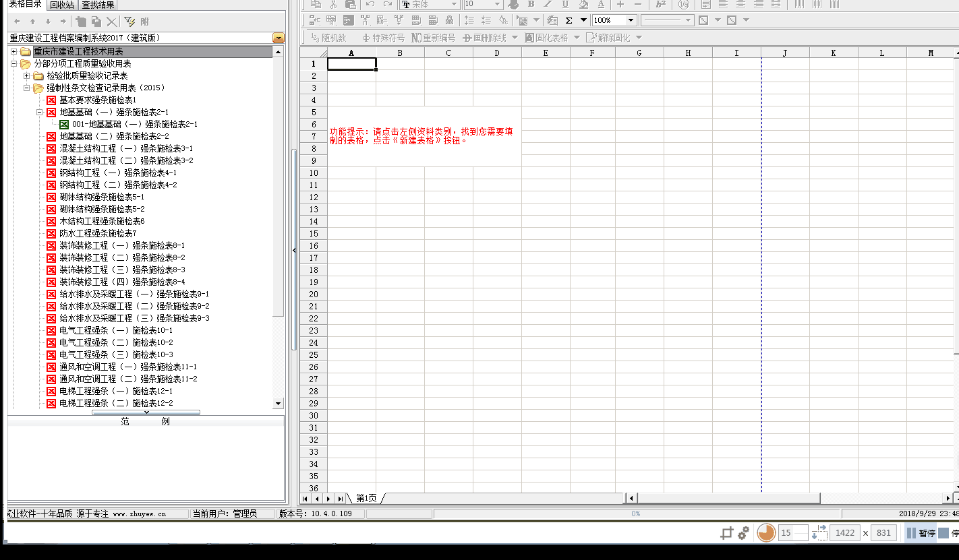Screen dimensions: 959x560
Task: Click the 特殊符号 special symbol tool
Action: pyautogui.click(x=384, y=38)
